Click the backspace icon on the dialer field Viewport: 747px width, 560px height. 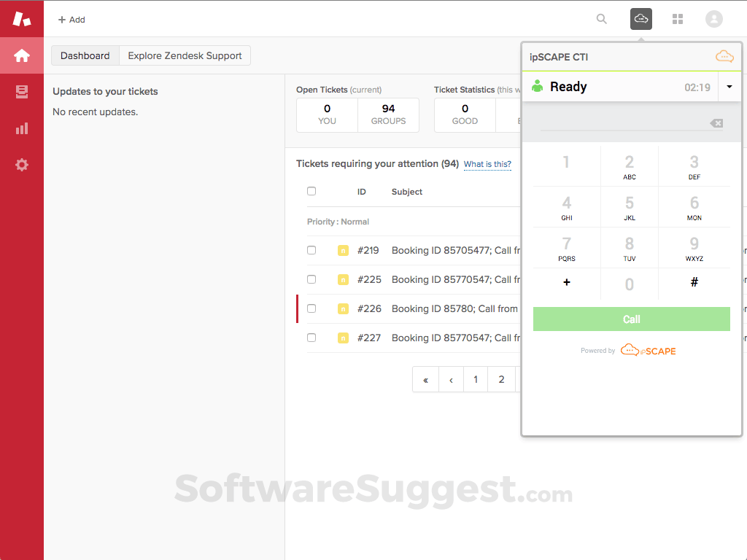(x=716, y=122)
